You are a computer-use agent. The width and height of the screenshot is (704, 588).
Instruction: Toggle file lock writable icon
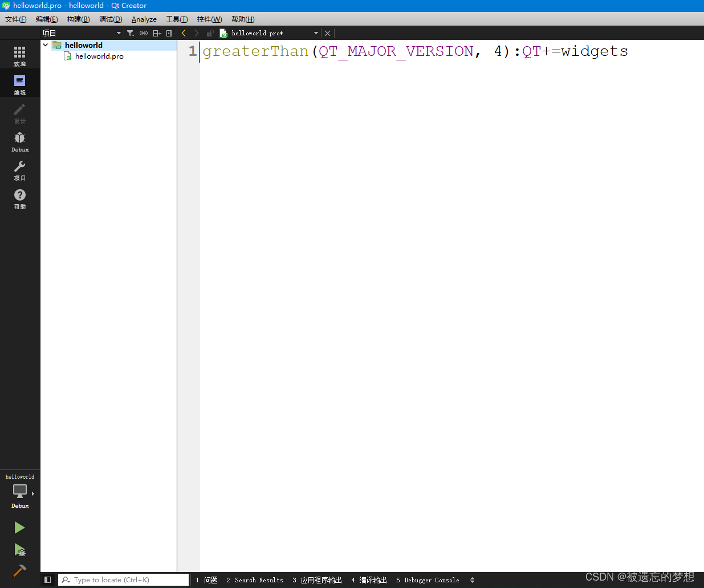click(210, 33)
